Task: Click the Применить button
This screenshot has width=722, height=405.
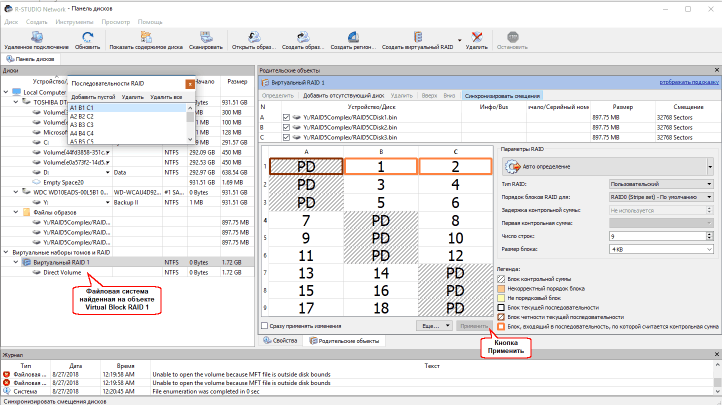Action: pos(474,326)
